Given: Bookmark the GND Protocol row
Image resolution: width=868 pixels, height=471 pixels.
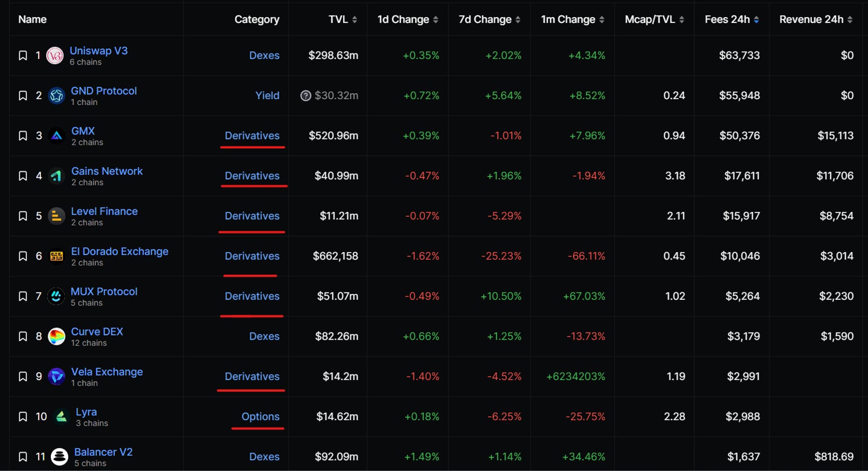Looking at the screenshot, I should click(23, 95).
